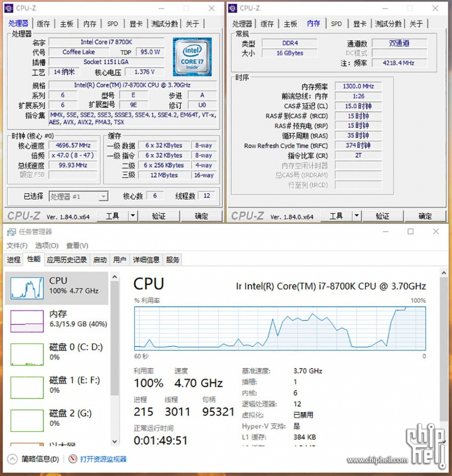Click processor name field Intel Core i7 8700K

coord(106,42)
